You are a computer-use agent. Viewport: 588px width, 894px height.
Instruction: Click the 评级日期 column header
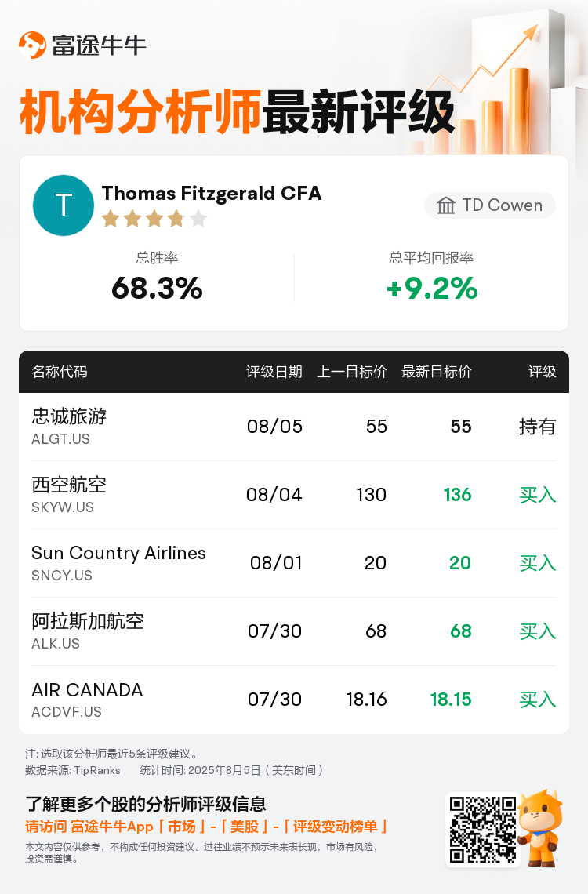click(274, 372)
